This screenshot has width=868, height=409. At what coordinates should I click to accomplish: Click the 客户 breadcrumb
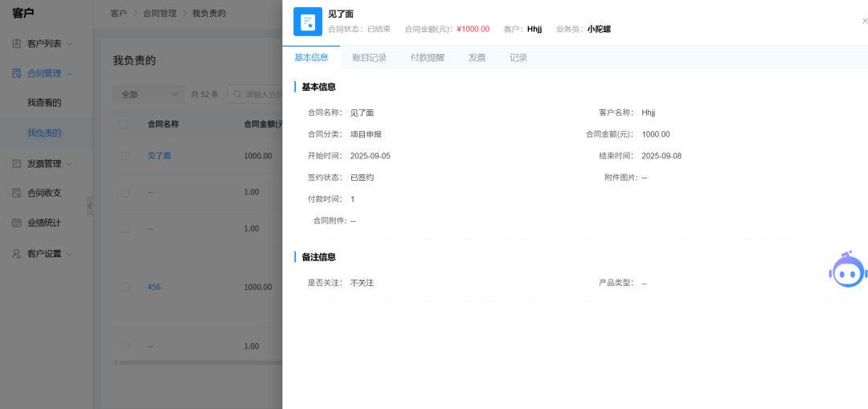118,14
